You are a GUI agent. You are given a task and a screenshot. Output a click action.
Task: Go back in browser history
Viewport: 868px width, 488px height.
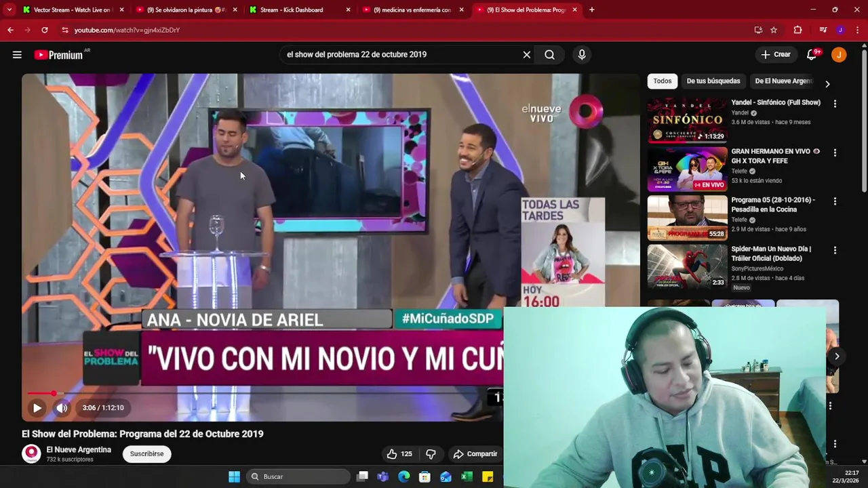(x=10, y=30)
